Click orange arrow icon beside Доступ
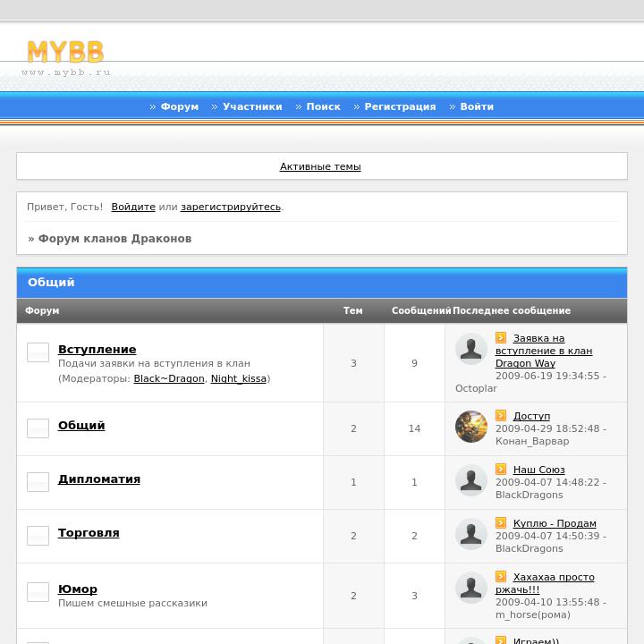 click(501, 415)
